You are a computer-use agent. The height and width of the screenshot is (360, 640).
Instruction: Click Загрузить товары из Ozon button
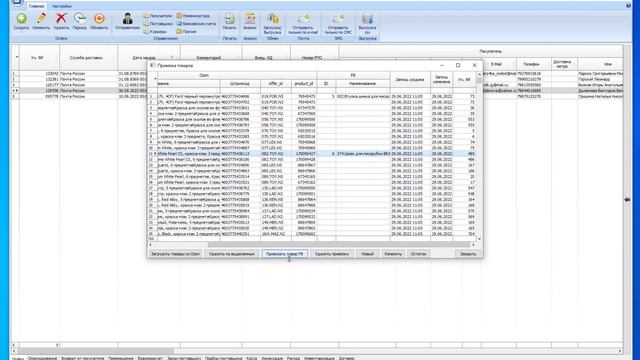175,254
